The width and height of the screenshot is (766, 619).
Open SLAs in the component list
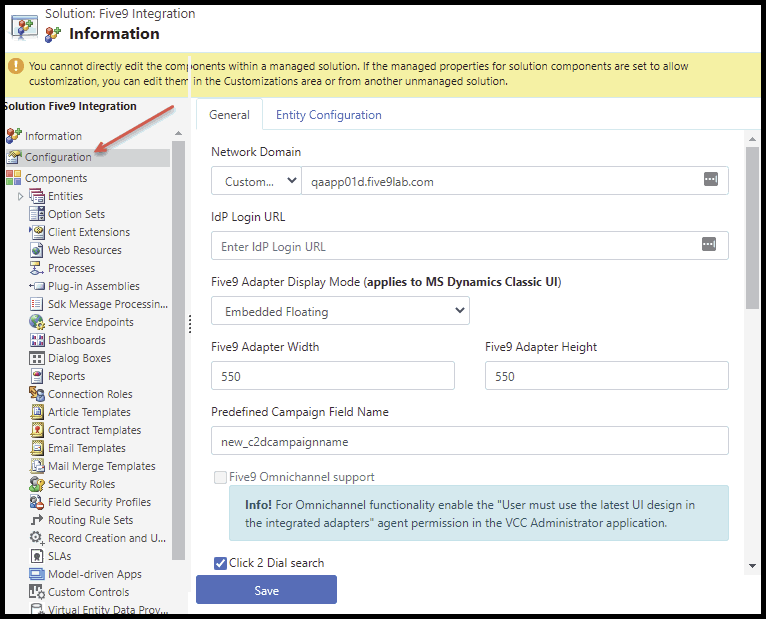click(x=60, y=556)
